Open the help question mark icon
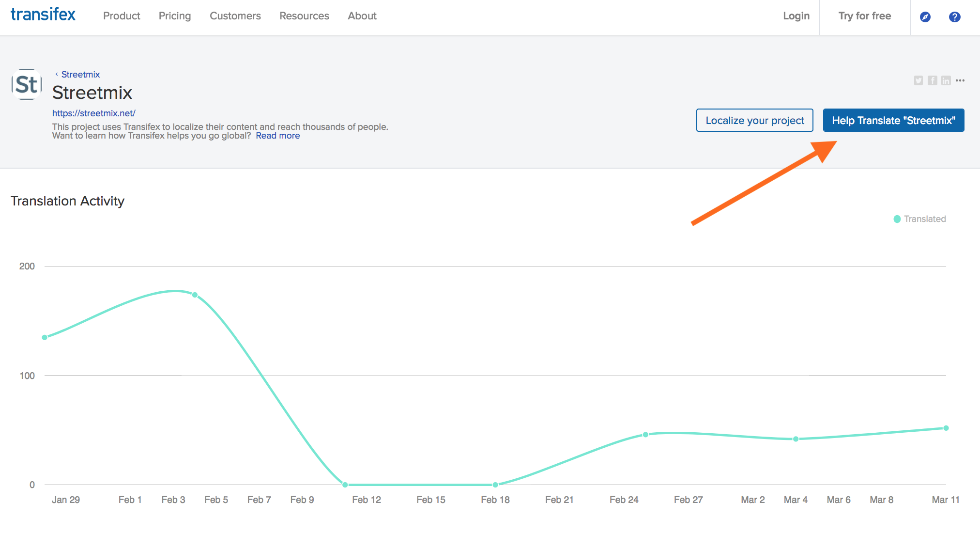Screen dimensions: 980x534 click(955, 17)
